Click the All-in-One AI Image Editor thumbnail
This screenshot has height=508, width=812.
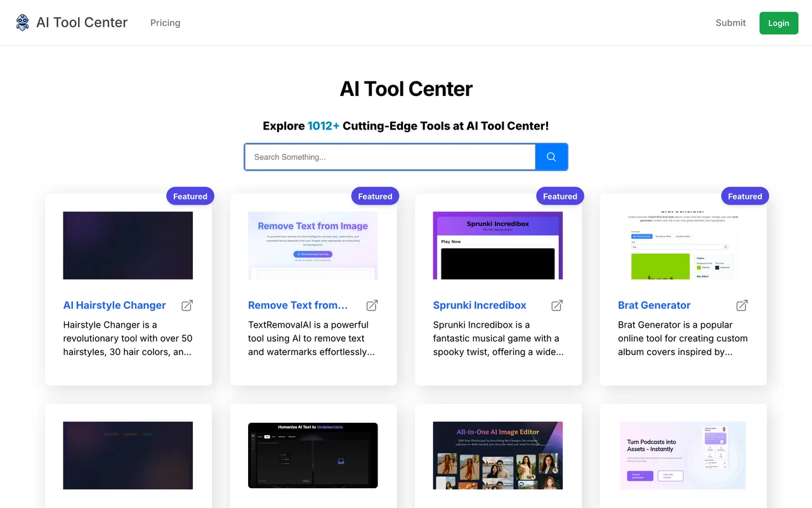(x=498, y=455)
